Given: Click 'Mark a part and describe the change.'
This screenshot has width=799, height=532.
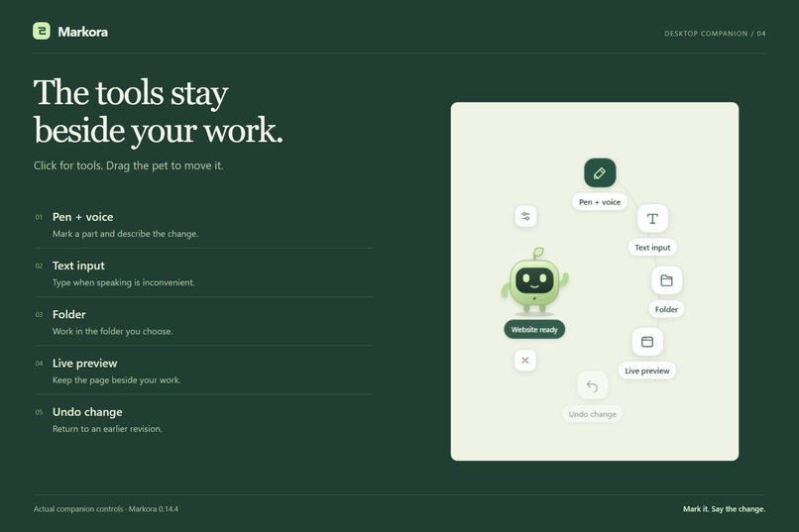Looking at the screenshot, I should click(x=125, y=234).
